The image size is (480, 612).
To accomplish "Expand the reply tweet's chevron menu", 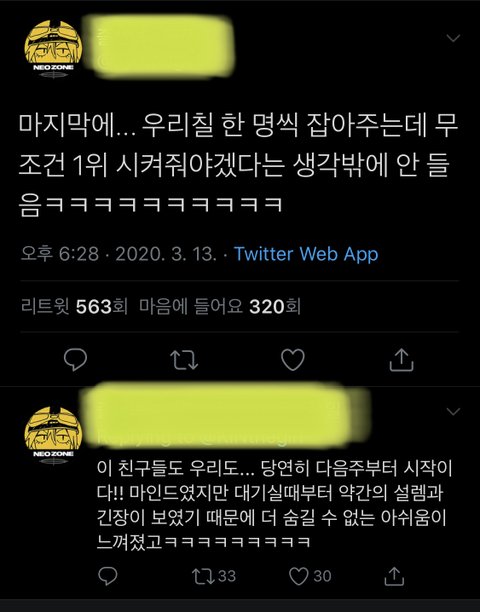I will click(453, 411).
